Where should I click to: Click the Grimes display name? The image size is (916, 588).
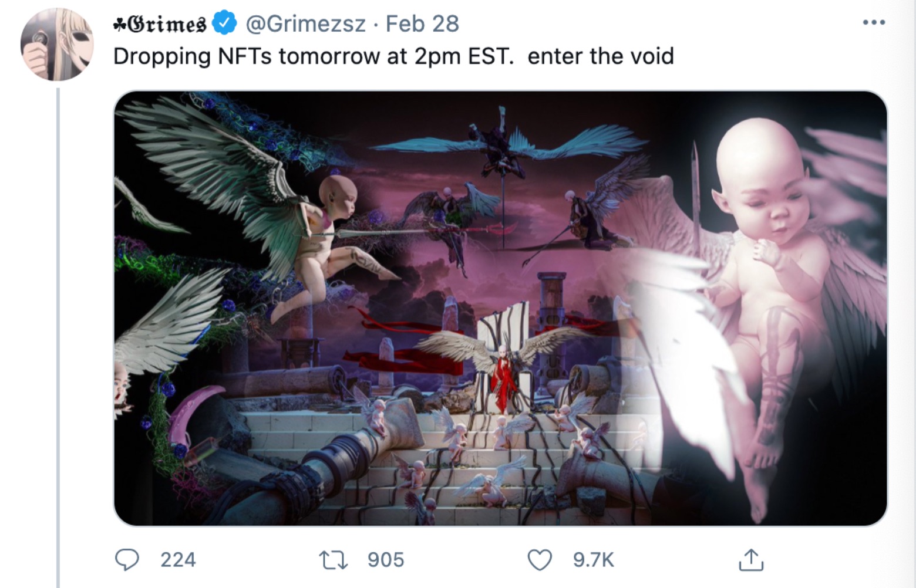pos(160,24)
